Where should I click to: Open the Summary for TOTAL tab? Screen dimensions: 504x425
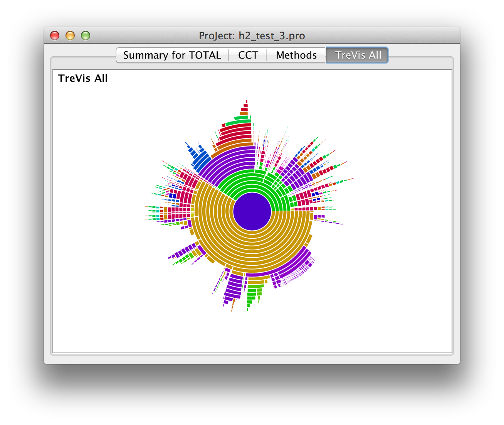(172, 55)
